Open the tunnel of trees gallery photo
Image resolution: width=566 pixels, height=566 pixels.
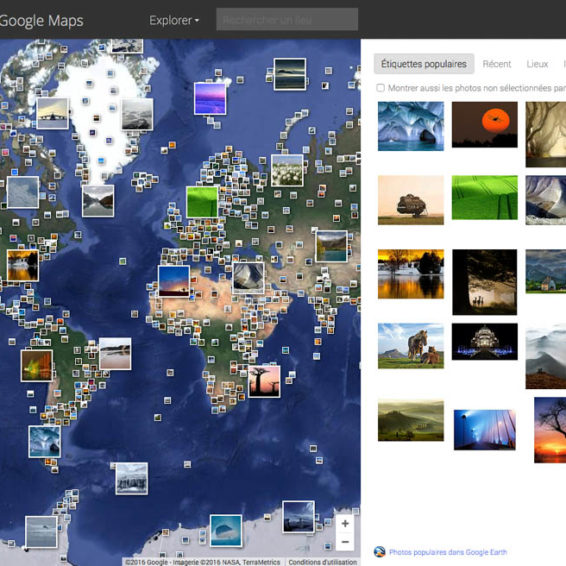[546, 134]
